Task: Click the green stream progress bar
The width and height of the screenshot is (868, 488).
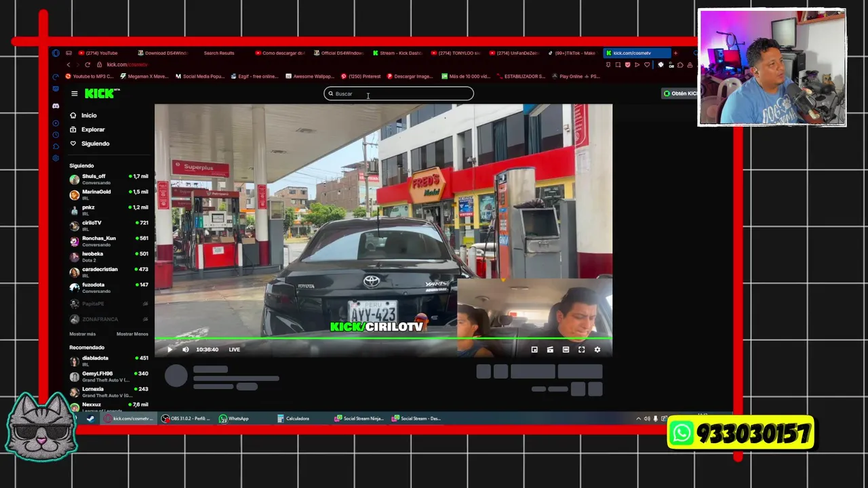Action: pos(383,338)
